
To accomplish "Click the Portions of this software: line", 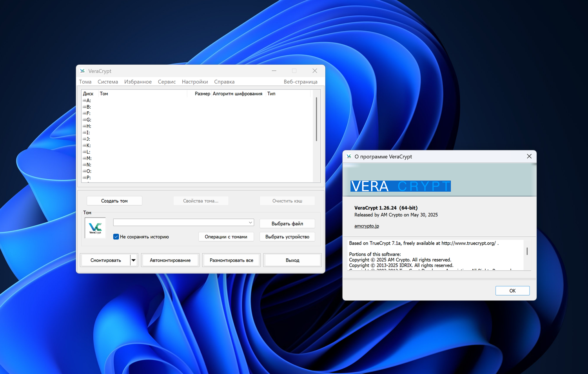I will tap(375, 254).
